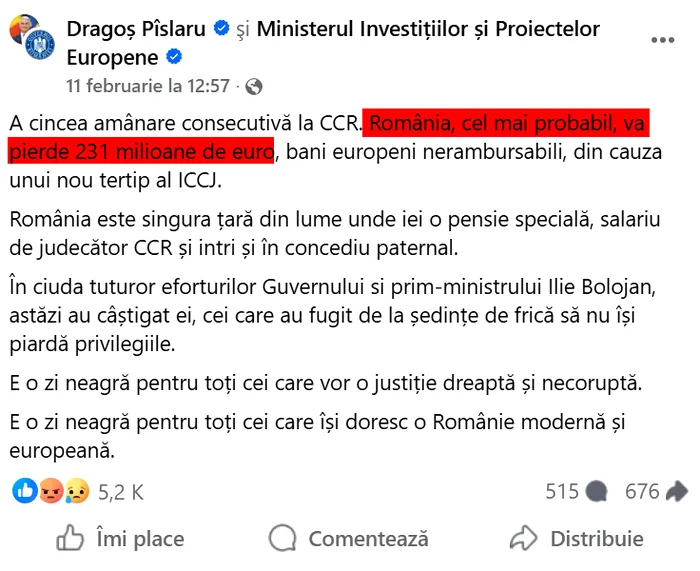The height and width of the screenshot is (571, 700).
Task: Click the angry reaction emoji icon
Action: tap(51, 491)
